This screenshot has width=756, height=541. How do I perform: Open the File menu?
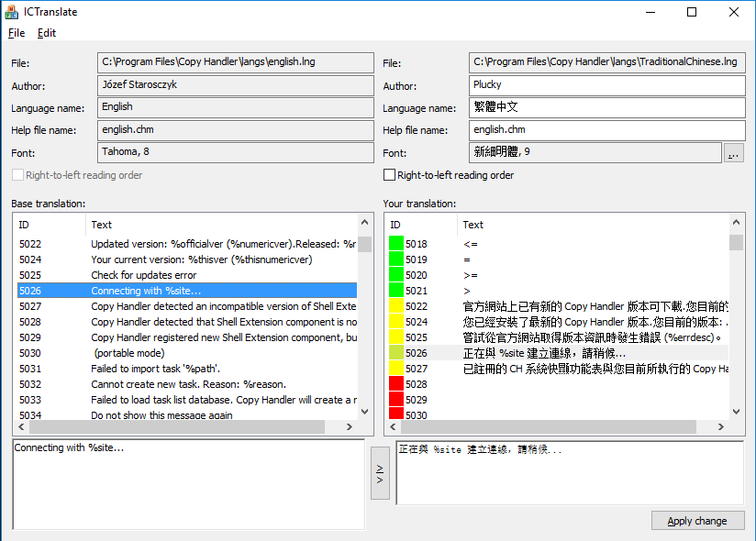[17, 33]
